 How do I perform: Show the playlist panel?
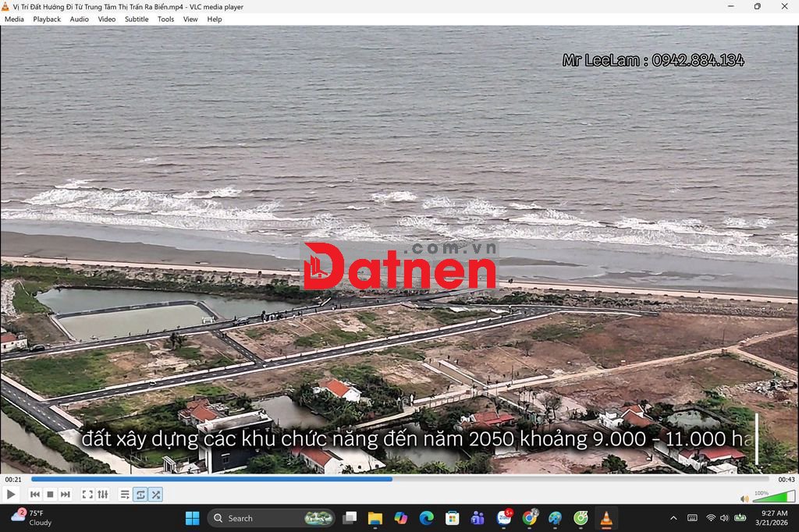pyautogui.click(x=125, y=495)
